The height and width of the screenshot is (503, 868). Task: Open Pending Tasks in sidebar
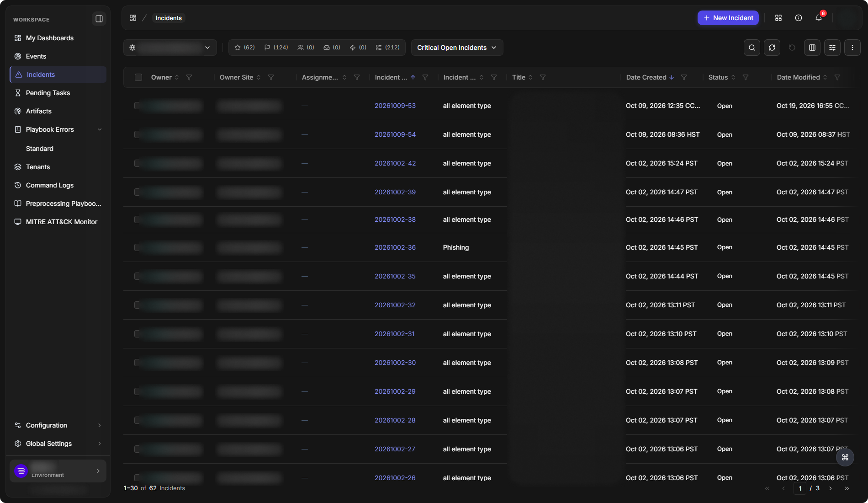[x=58, y=93]
